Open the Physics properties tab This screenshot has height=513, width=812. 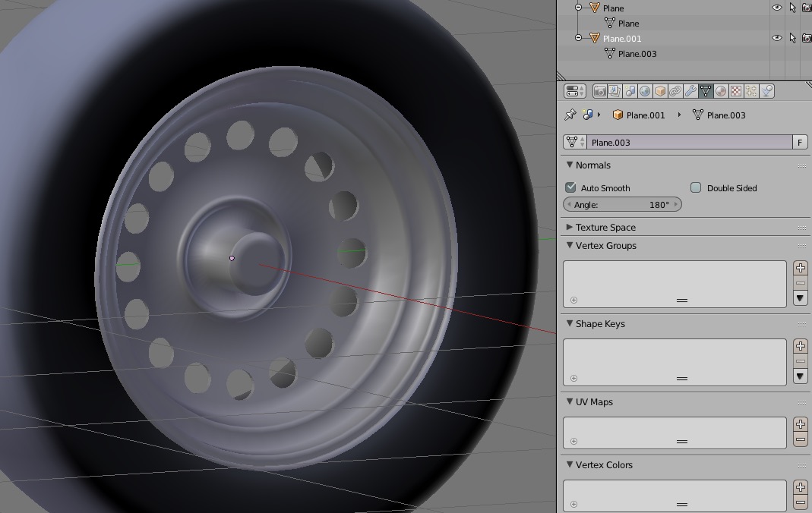(x=766, y=92)
